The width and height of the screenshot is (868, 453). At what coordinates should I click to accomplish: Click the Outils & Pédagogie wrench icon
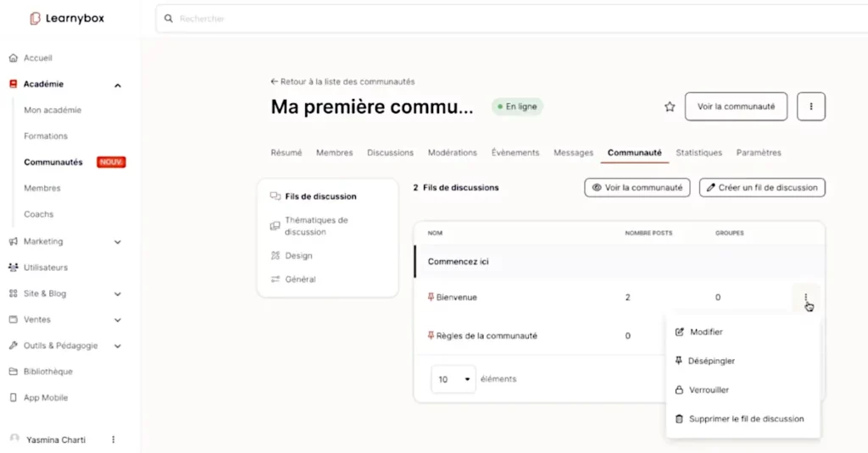14,345
